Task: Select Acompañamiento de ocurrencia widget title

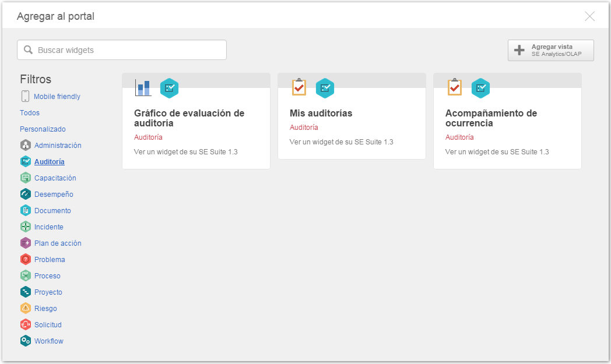Action: [x=491, y=118]
